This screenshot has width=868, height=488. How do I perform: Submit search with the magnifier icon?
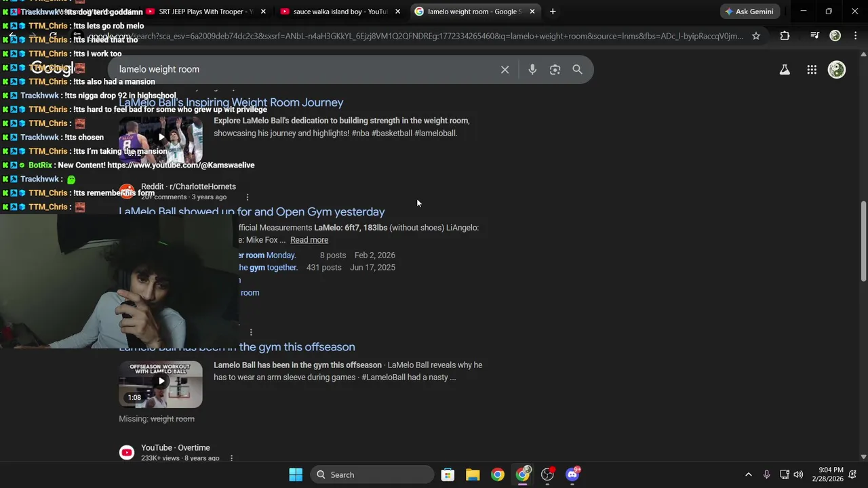pyautogui.click(x=577, y=69)
